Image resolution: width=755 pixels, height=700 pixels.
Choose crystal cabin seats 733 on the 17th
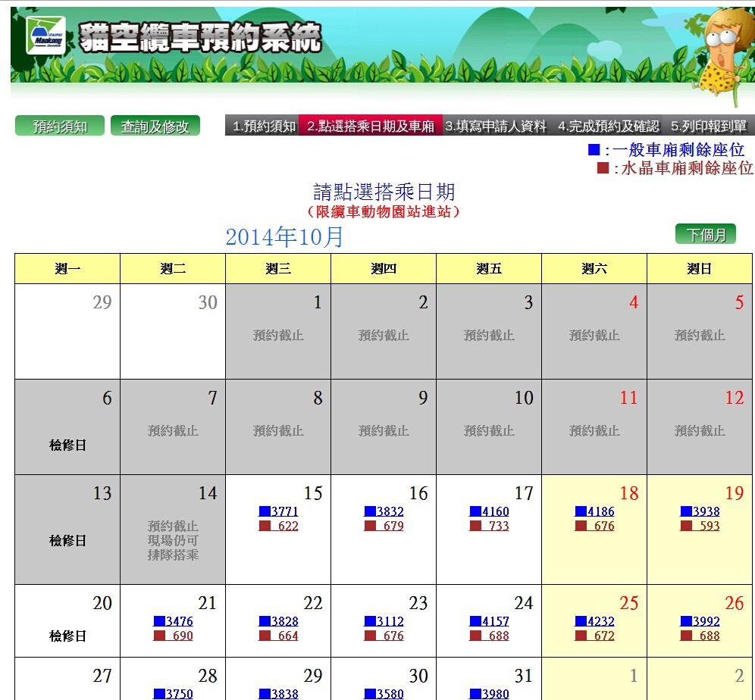[489, 526]
